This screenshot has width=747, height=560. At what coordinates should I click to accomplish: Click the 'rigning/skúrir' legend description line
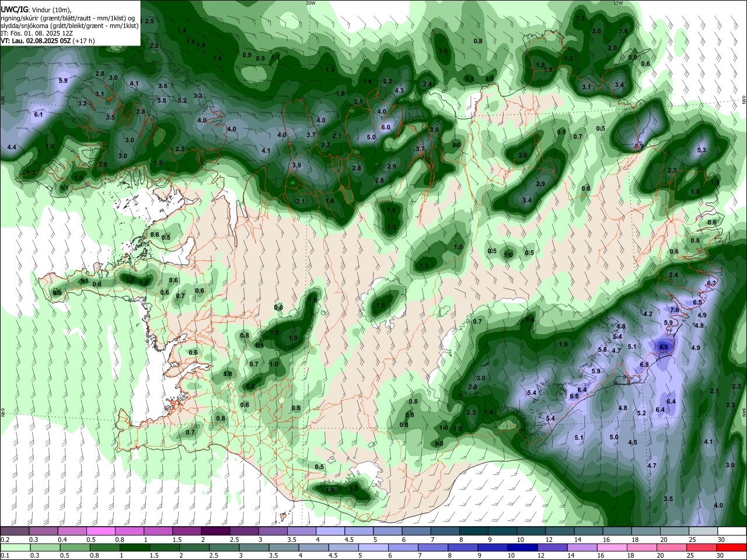pos(68,17)
